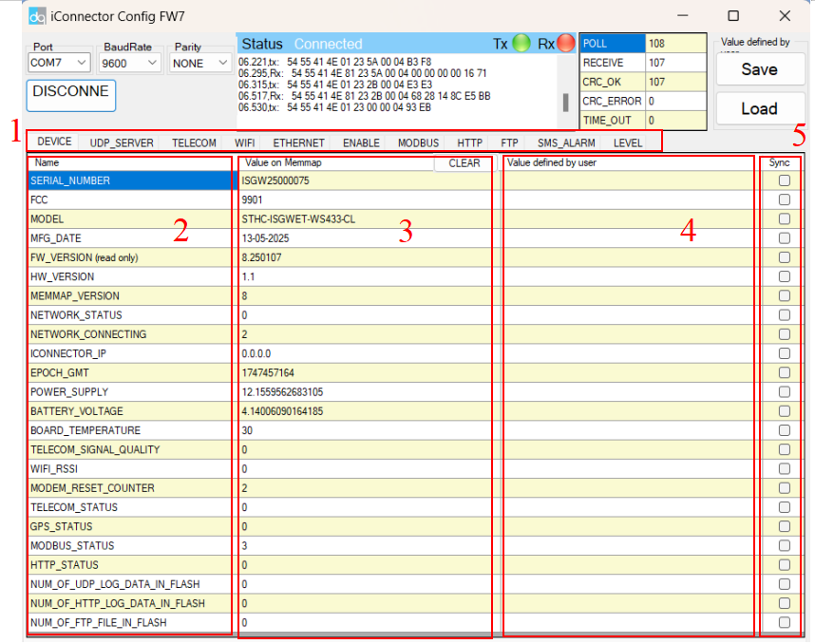Click the EPOCH_GMT value 1747457164
The height and width of the screenshot is (644, 815).
(268, 373)
